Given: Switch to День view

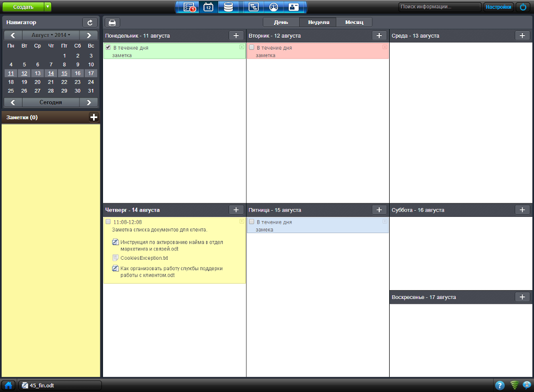Looking at the screenshot, I should coord(281,22).
